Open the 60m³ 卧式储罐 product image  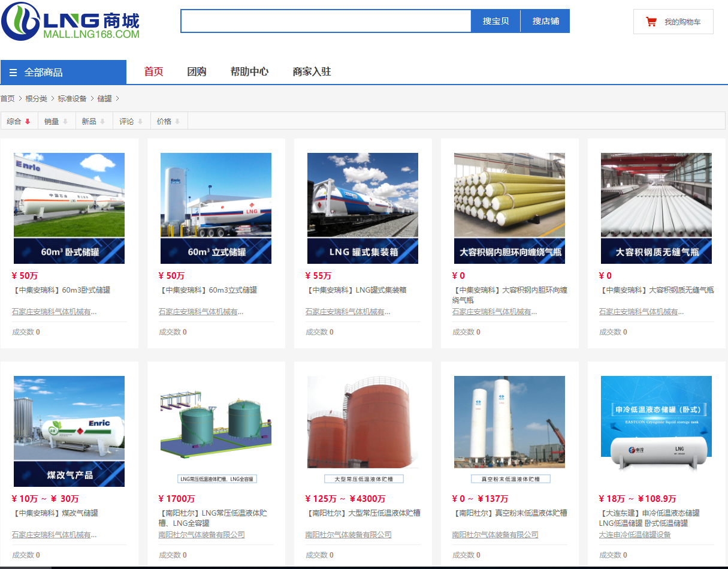(69, 208)
